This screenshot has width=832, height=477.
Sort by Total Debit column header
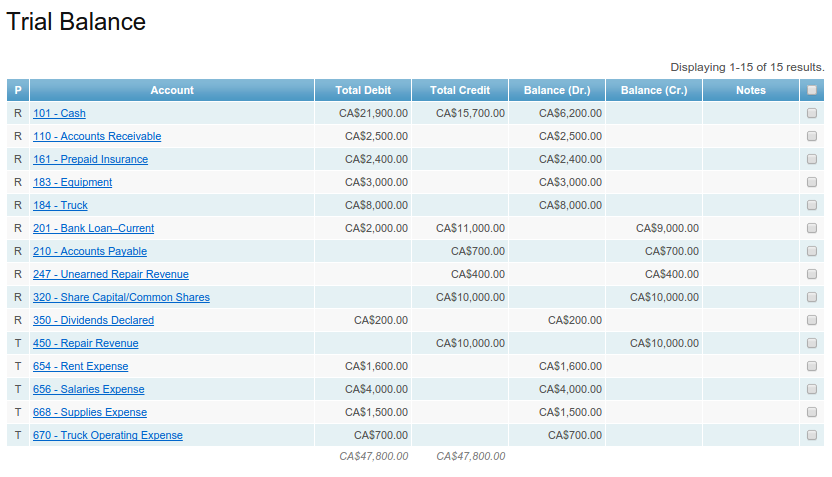tap(363, 90)
